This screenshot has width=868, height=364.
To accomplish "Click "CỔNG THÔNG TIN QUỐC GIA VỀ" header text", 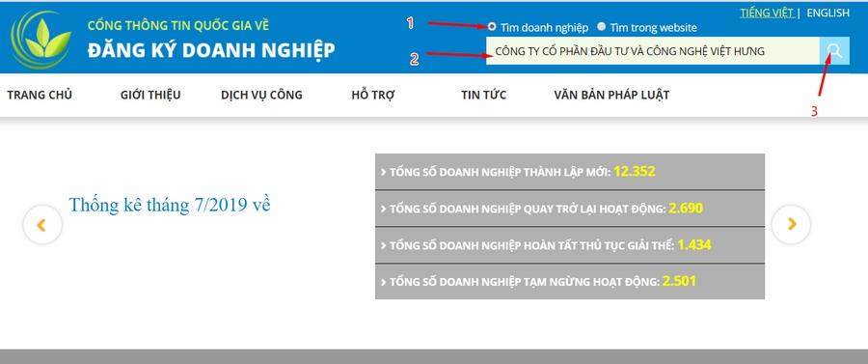I will tap(178, 25).
